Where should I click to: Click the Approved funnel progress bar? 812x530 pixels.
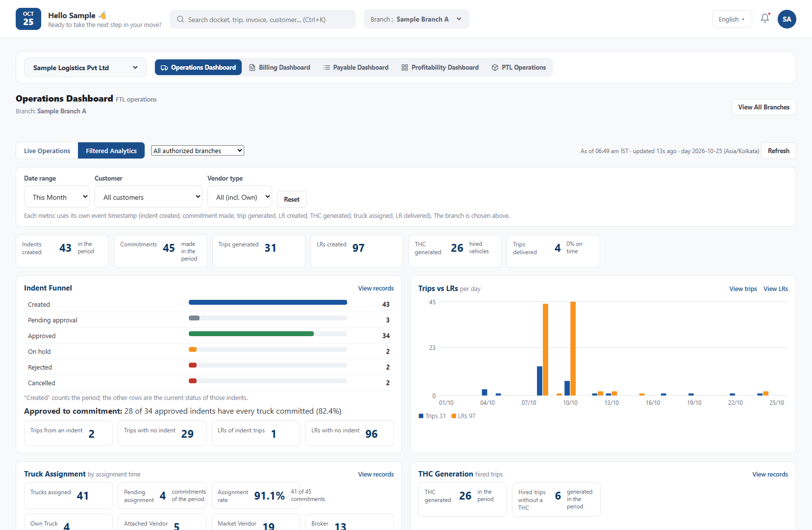coord(268,334)
